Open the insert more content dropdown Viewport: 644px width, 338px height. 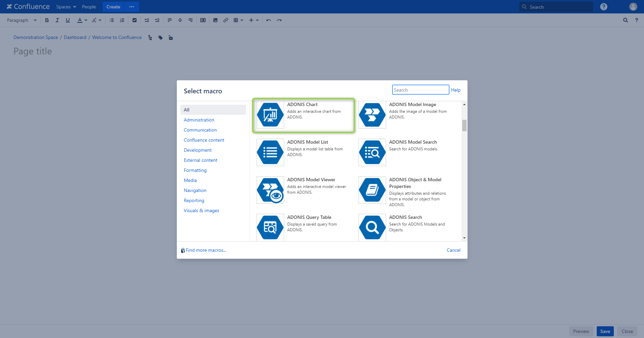[x=254, y=20]
